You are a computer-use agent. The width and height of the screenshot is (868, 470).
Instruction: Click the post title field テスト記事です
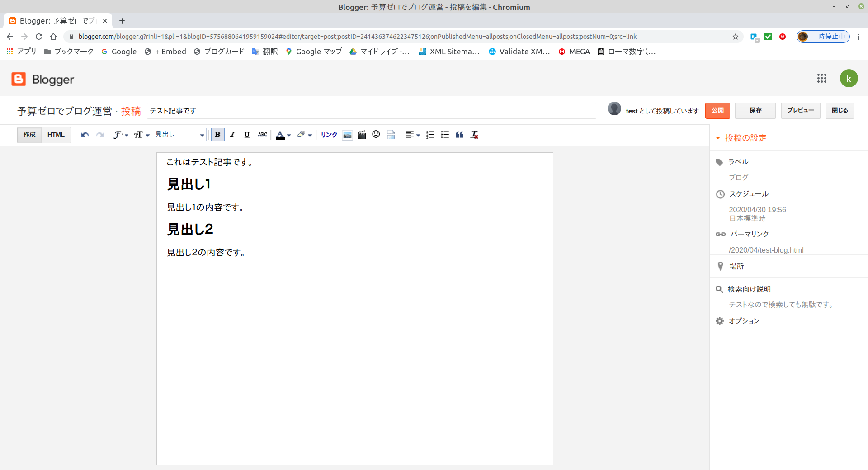point(371,111)
